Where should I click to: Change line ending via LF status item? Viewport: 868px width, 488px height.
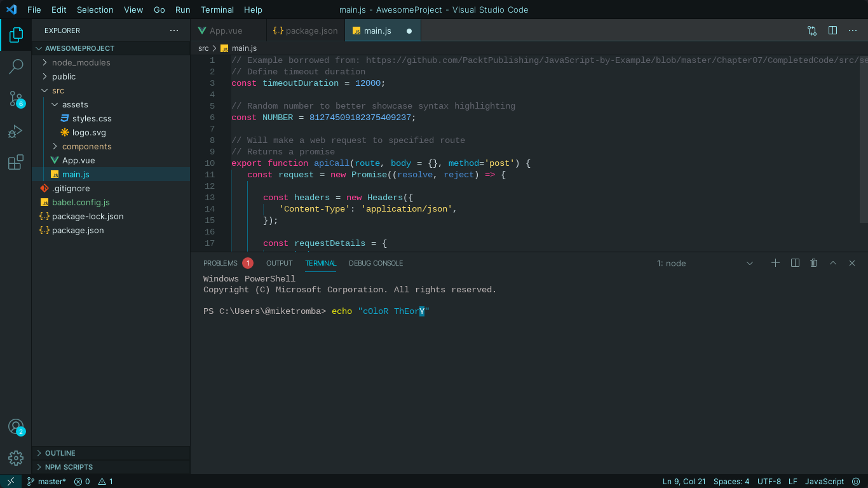point(792,482)
